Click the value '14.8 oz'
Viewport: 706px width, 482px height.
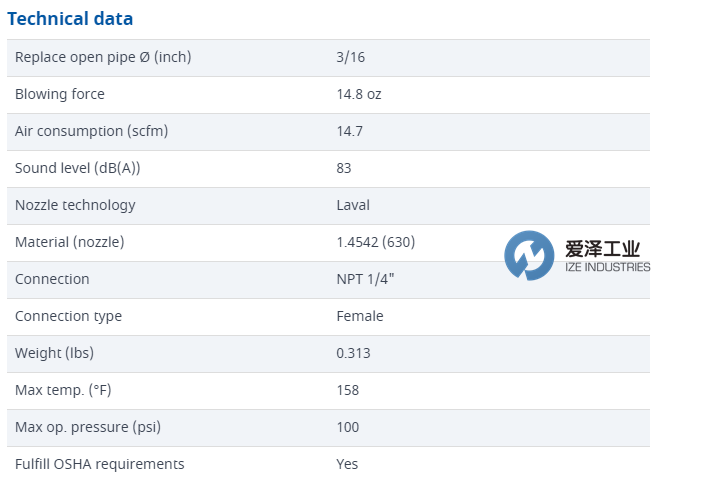tap(359, 95)
